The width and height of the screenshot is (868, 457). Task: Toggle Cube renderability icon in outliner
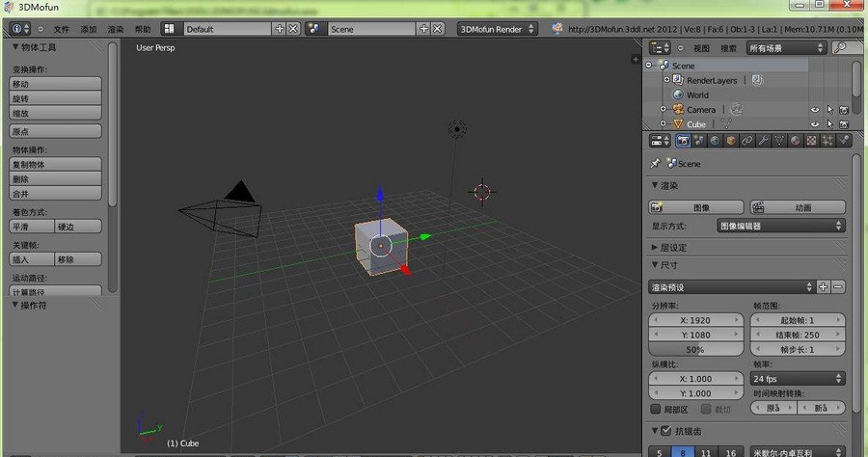pos(844,124)
